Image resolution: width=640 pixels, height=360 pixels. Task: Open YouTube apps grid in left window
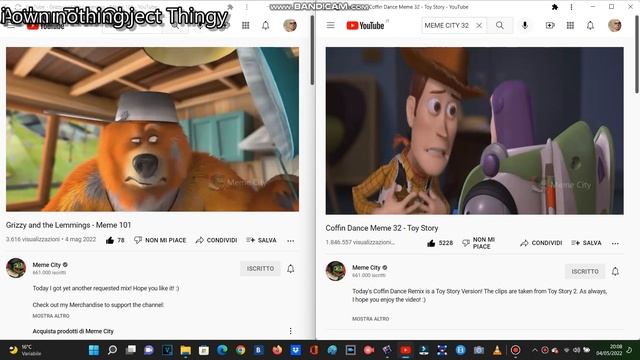246,25
